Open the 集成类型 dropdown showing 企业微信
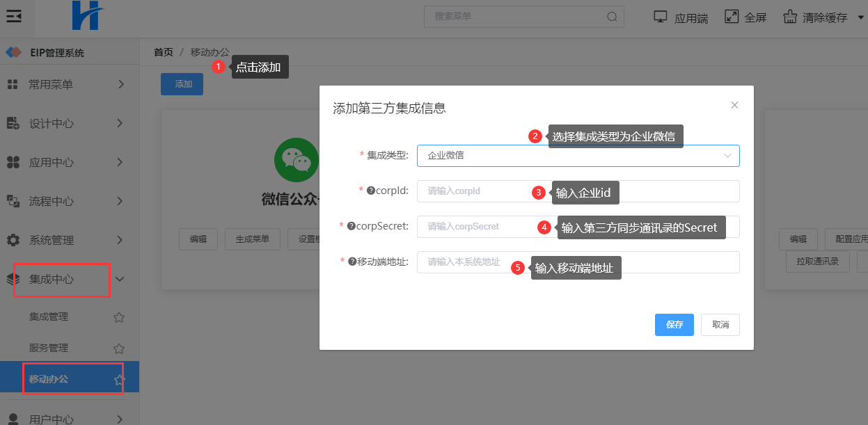This screenshot has height=425, width=868. click(x=578, y=156)
